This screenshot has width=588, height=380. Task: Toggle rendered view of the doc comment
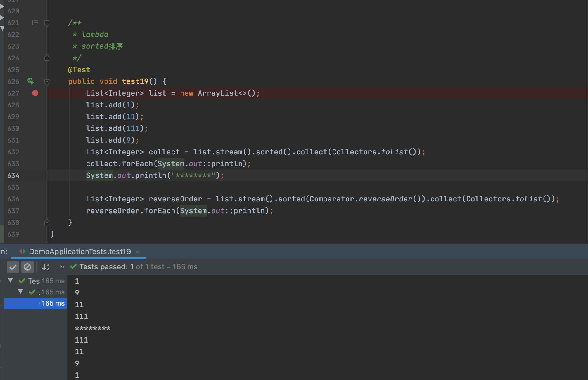[35, 22]
